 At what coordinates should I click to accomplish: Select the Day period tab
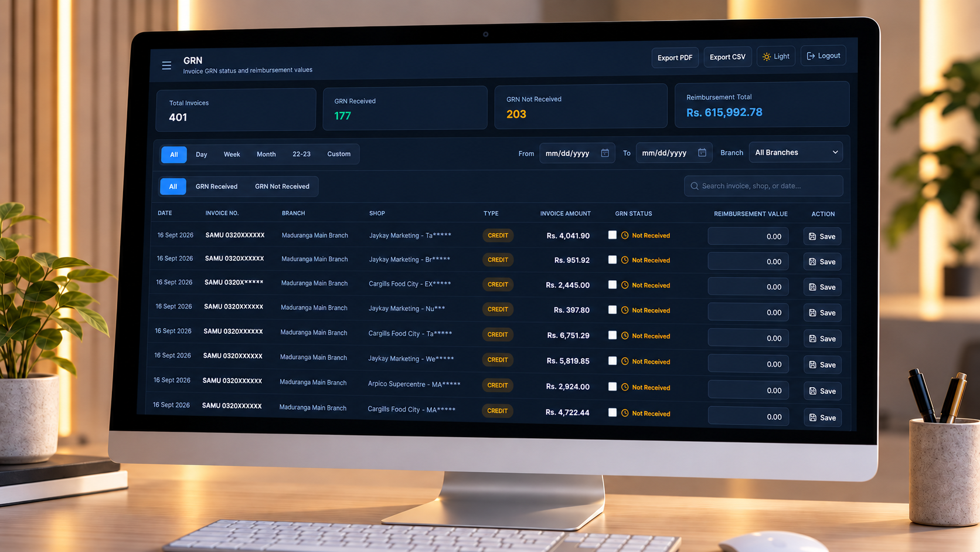pos(202,154)
